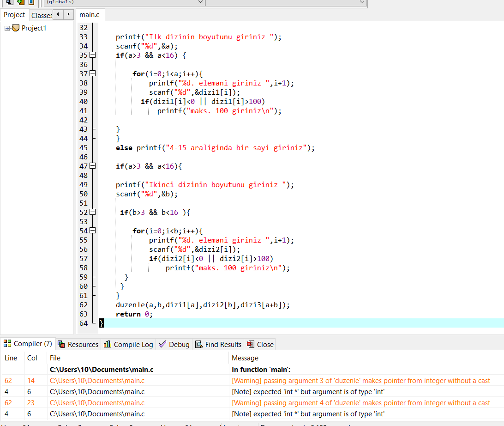504x426 pixels.
Task: Select the main.c editor tab
Action: [x=90, y=15]
